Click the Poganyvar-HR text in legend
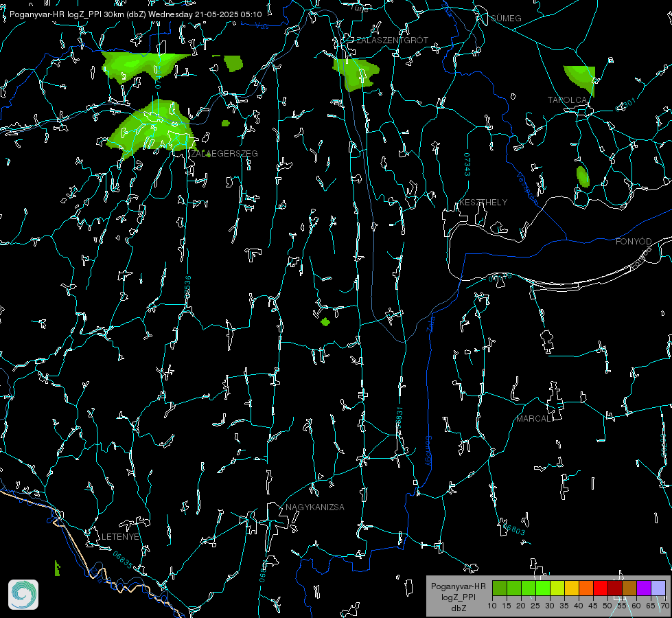The width and height of the screenshot is (672, 618). [458, 586]
